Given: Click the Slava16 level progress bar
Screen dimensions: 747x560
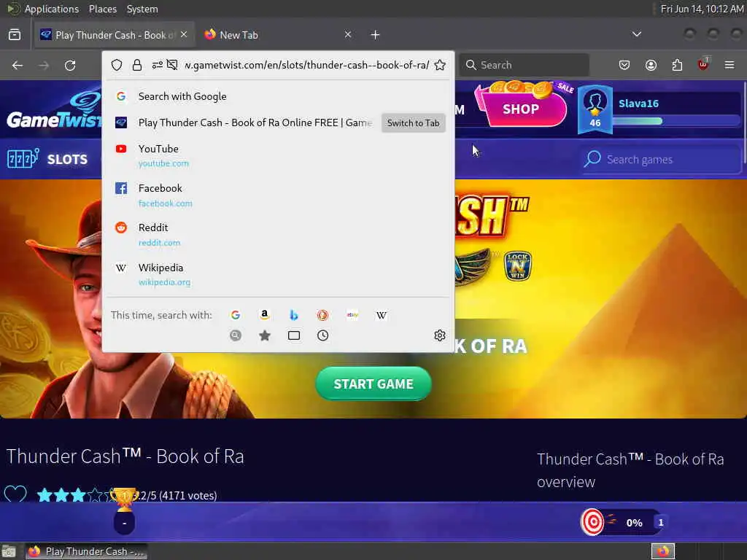Looking at the screenshot, I should (x=676, y=121).
